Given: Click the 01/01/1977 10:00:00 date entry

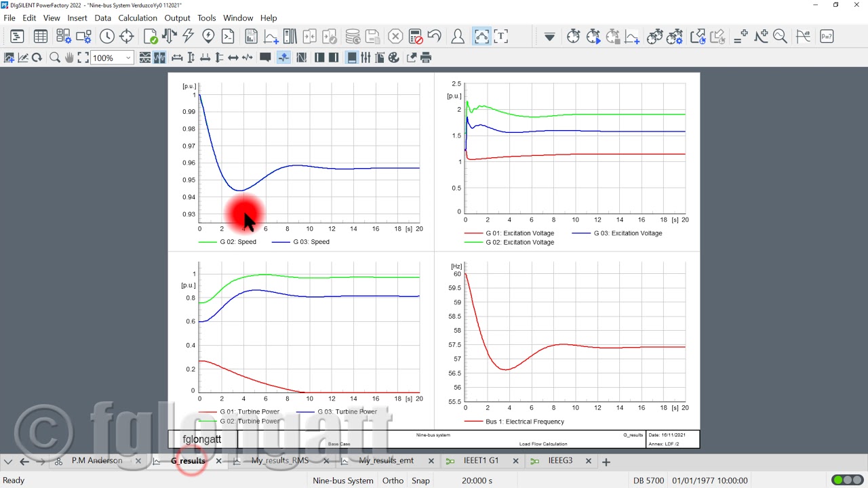Looking at the screenshot, I should tap(710, 481).
